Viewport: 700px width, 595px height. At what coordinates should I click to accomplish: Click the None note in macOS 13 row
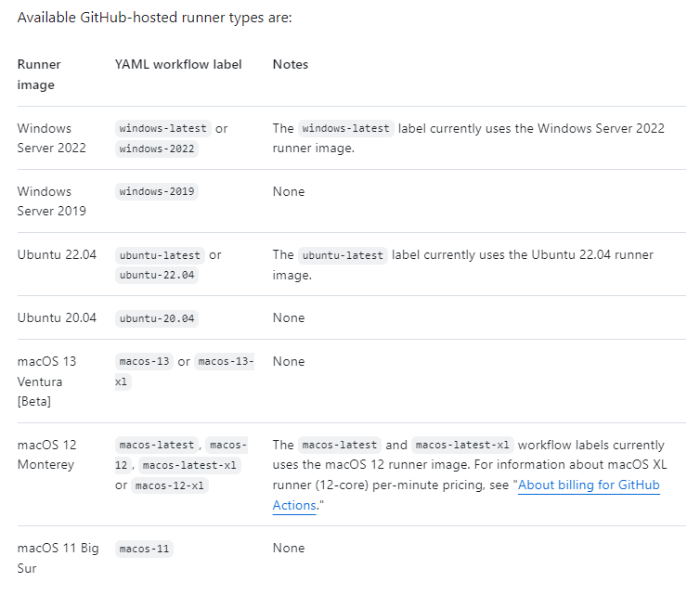pos(289,361)
